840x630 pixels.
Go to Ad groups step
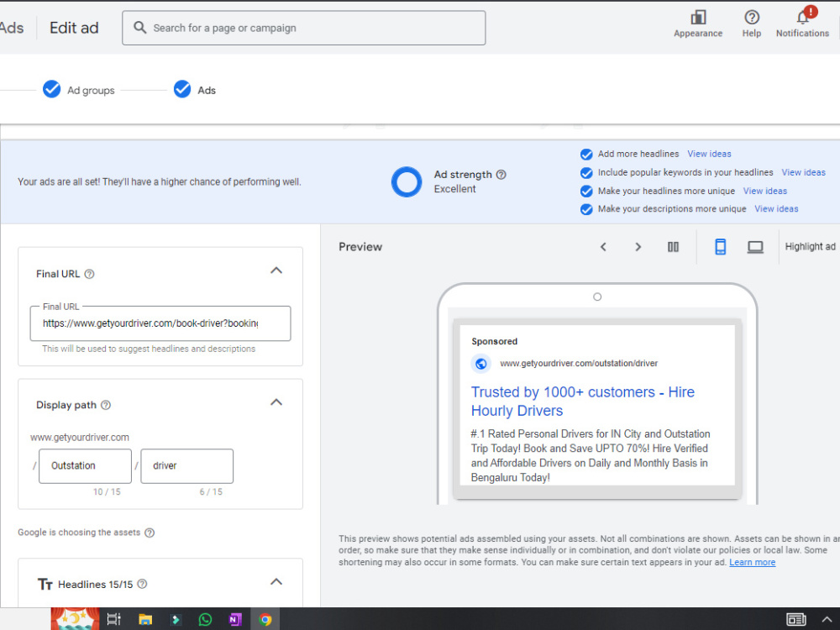(x=79, y=90)
